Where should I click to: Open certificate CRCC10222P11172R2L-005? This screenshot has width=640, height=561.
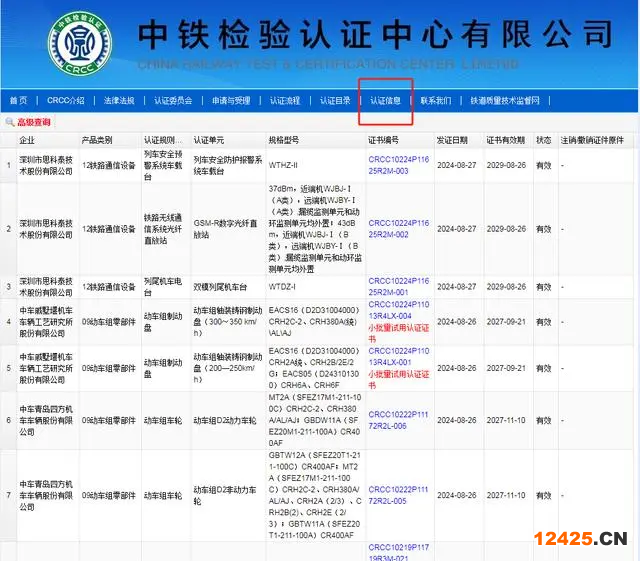[399, 495]
